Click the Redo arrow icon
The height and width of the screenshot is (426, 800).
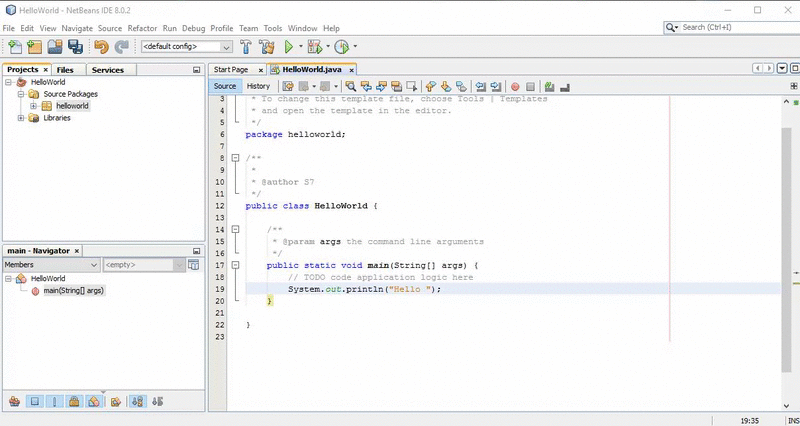(121, 47)
